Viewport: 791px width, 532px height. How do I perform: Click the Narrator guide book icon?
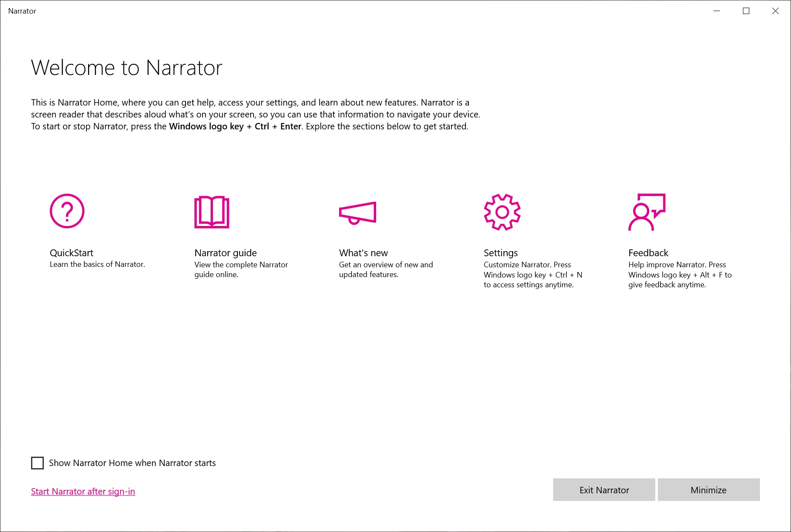(212, 212)
